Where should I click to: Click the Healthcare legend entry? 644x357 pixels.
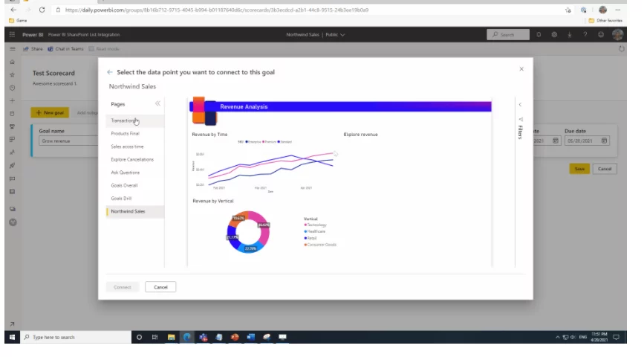click(x=315, y=231)
